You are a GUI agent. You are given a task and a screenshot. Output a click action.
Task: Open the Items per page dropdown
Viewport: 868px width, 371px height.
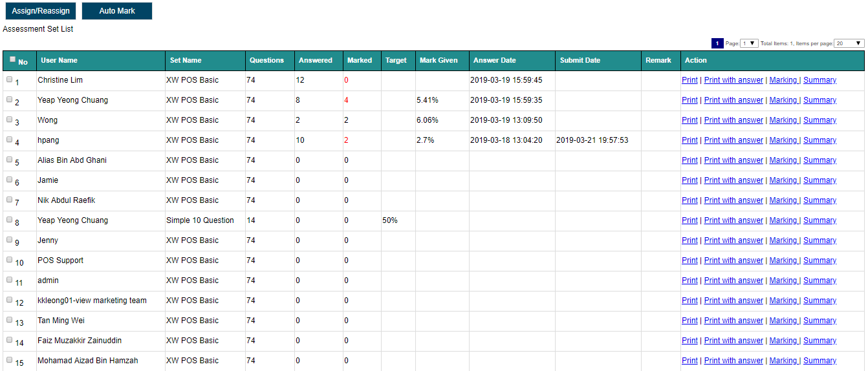tap(849, 43)
